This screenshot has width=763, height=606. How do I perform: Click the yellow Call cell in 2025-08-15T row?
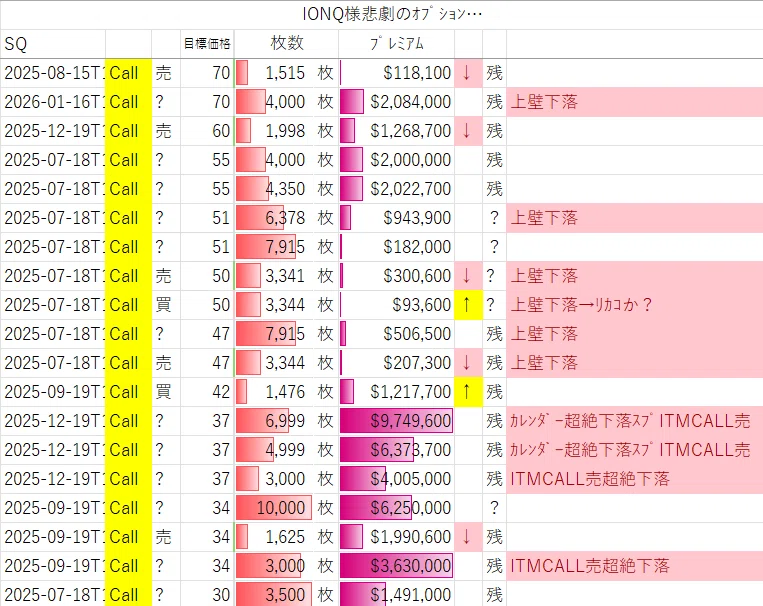(128, 73)
